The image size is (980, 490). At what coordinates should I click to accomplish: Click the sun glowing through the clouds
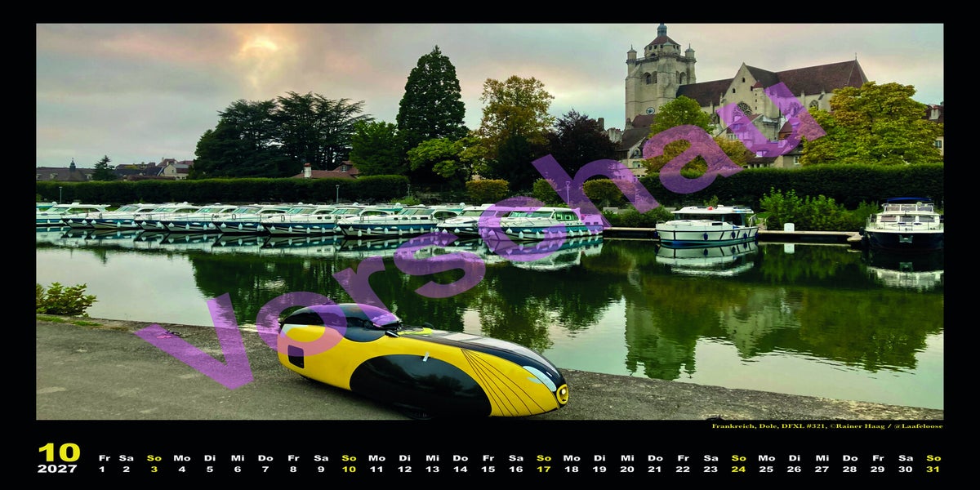261,47
